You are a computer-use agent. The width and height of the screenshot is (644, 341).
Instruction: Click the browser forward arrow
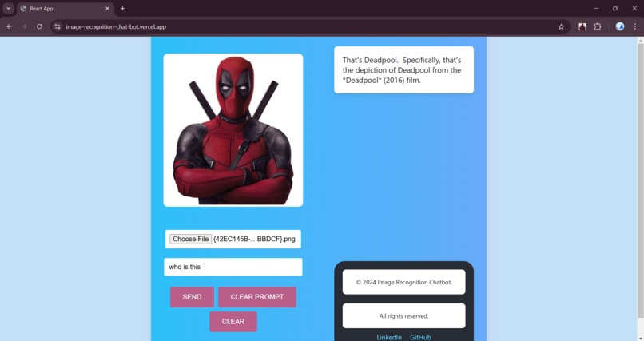24,26
